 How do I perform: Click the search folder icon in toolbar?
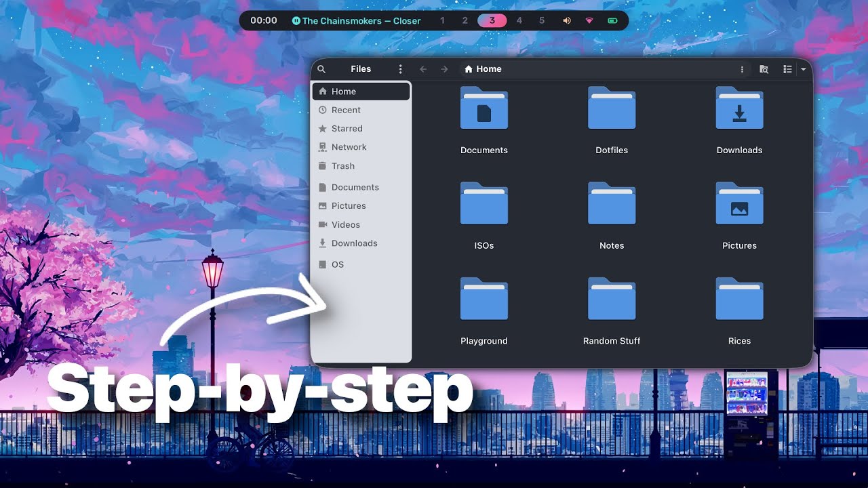click(764, 69)
